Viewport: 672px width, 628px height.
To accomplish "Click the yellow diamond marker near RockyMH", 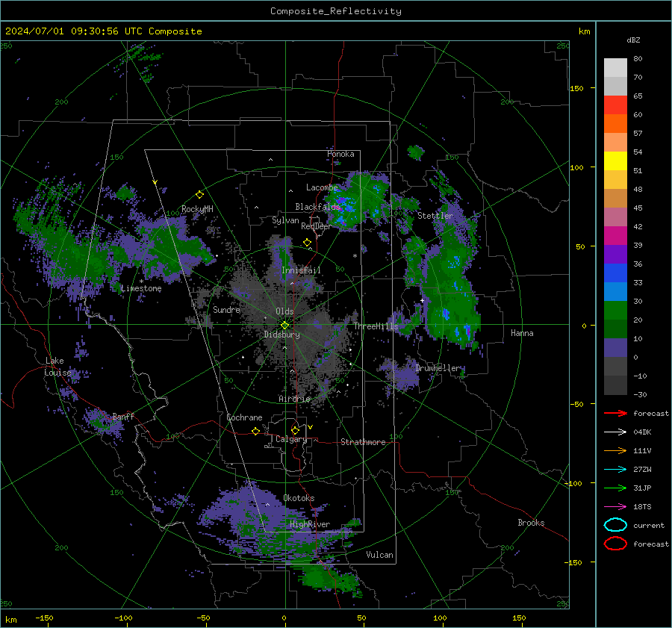I will (199, 195).
